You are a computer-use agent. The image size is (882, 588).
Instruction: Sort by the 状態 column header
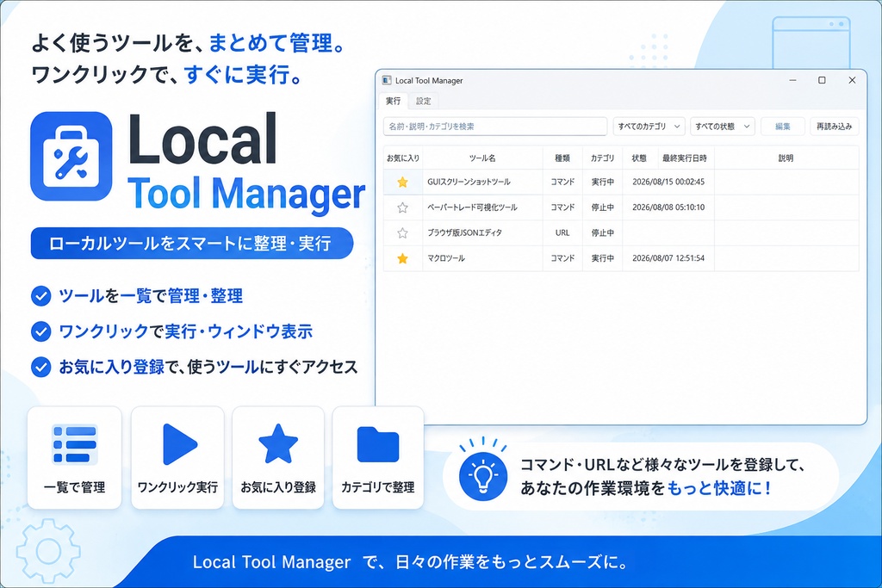tap(640, 158)
